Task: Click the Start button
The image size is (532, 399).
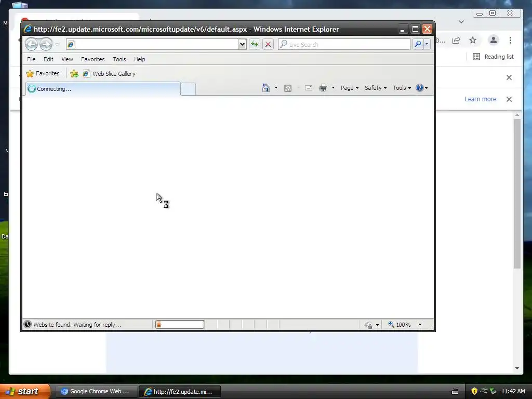Action: coord(25,391)
